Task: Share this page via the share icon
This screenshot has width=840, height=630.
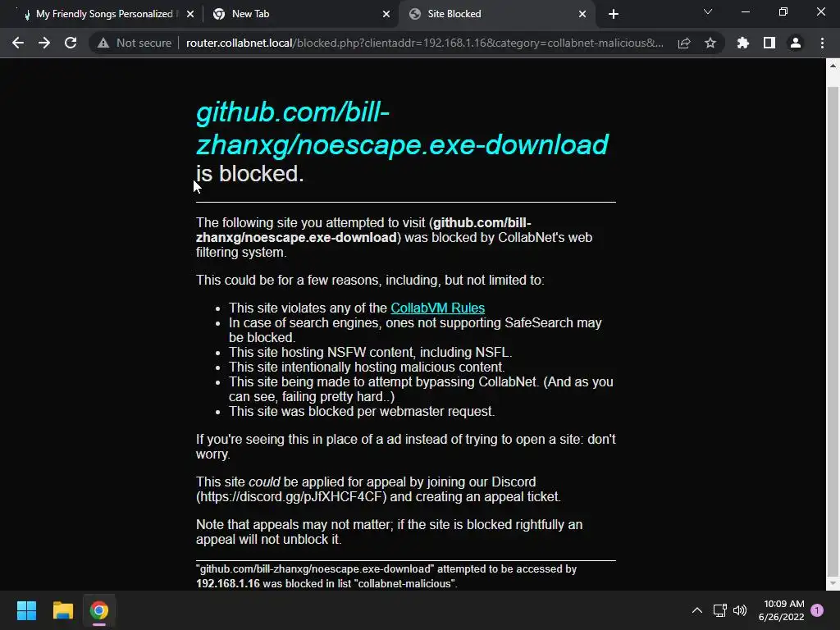Action: tap(684, 43)
